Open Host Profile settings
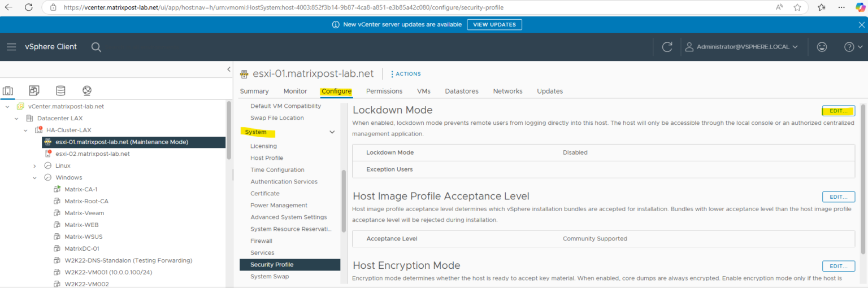Image resolution: width=868 pixels, height=288 pixels. 267,158
